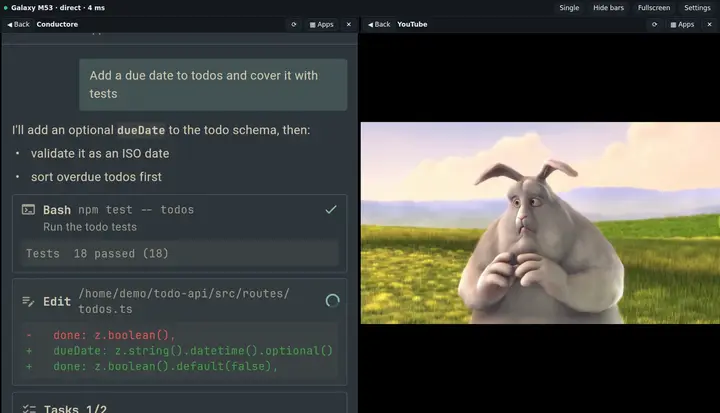Click Hide bars in top bar
Viewport: 720px width, 413px height.
(x=608, y=8)
